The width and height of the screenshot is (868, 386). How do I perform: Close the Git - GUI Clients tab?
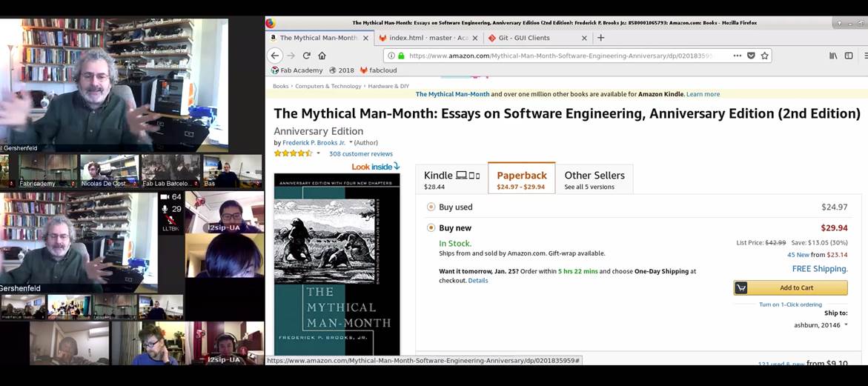click(584, 39)
